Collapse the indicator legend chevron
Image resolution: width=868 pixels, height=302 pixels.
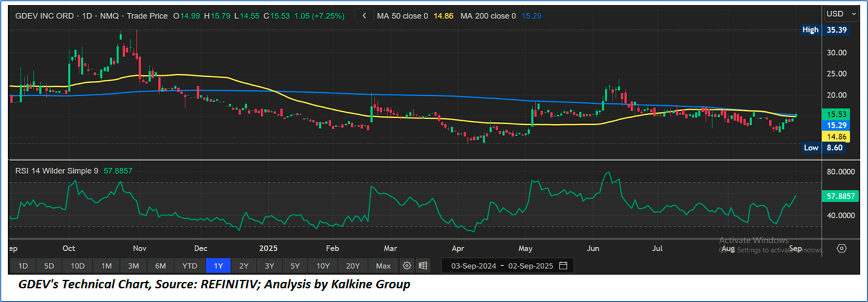tap(364, 16)
